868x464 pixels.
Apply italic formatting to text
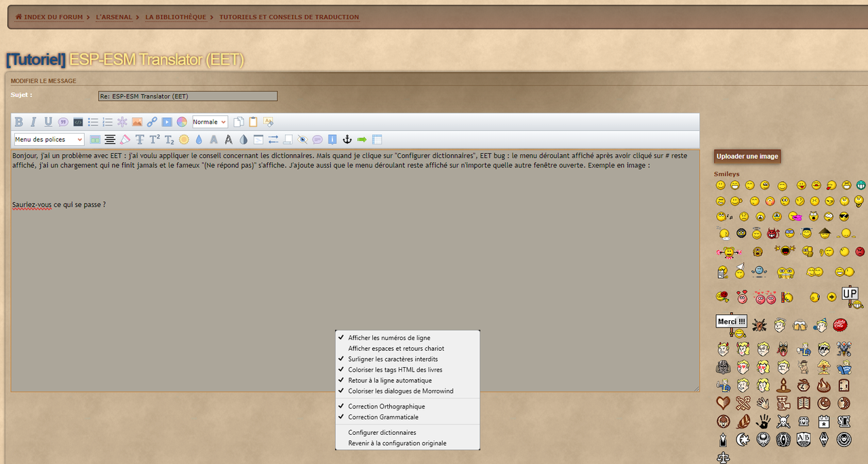(x=33, y=122)
